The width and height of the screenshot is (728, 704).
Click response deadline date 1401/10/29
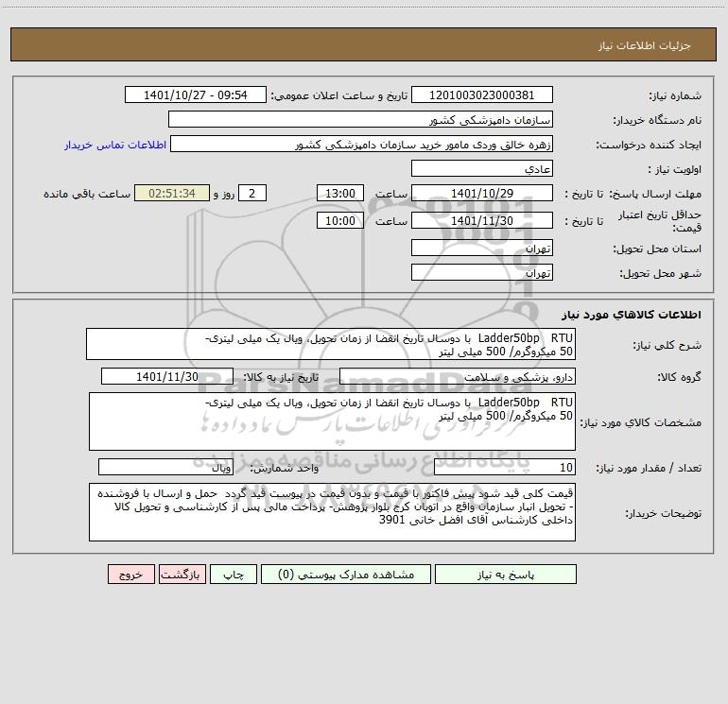click(x=482, y=194)
